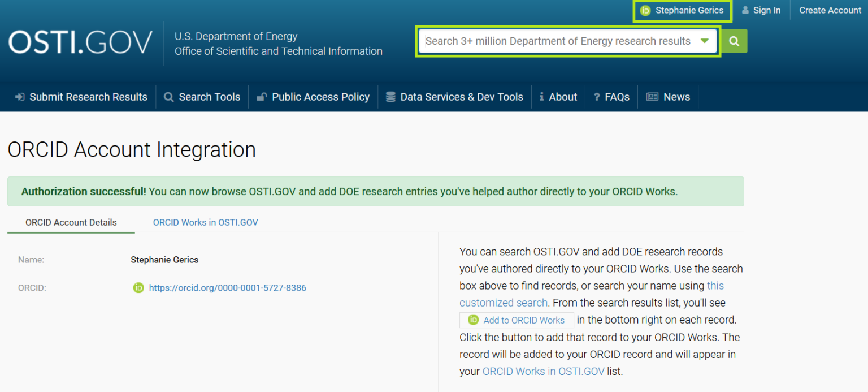The height and width of the screenshot is (392, 868).
Task: Click the News newspaper icon
Action: [652, 97]
